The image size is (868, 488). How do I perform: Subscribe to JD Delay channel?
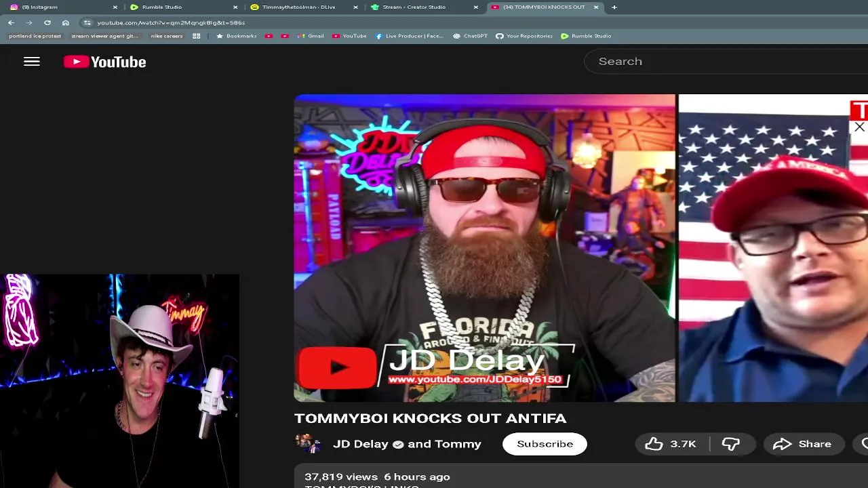pos(545,444)
